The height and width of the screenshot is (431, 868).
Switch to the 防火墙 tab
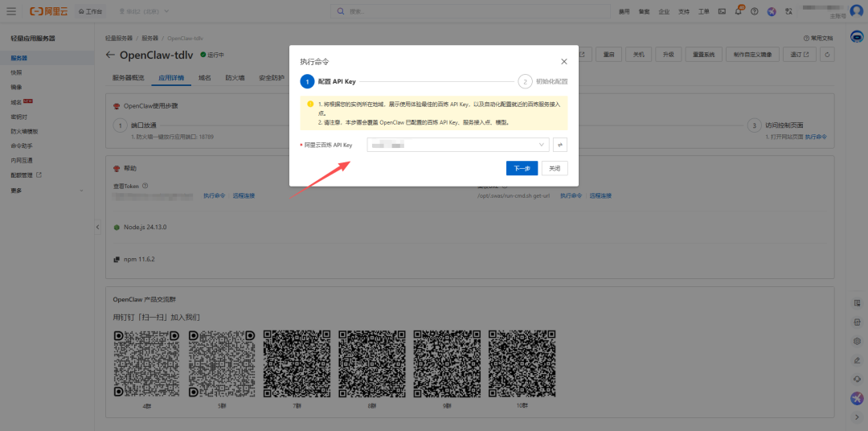click(235, 78)
